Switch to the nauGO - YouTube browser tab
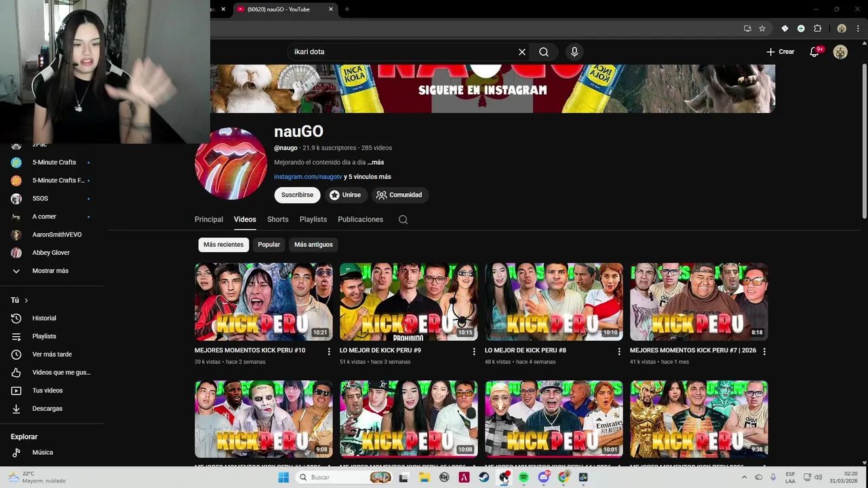 pos(285,9)
